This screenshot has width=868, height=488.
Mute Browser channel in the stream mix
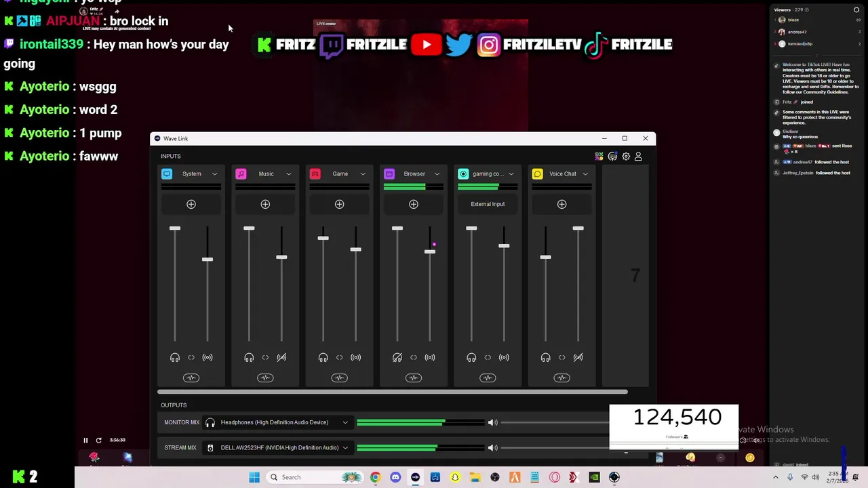[430, 357]
